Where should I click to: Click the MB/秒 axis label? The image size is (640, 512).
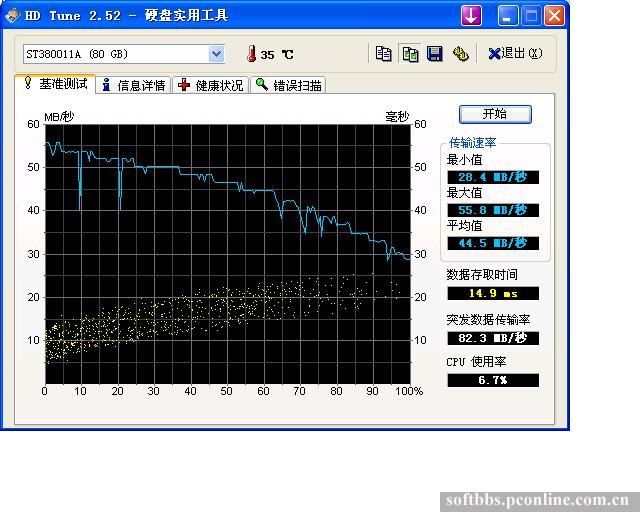coord(59,117)
